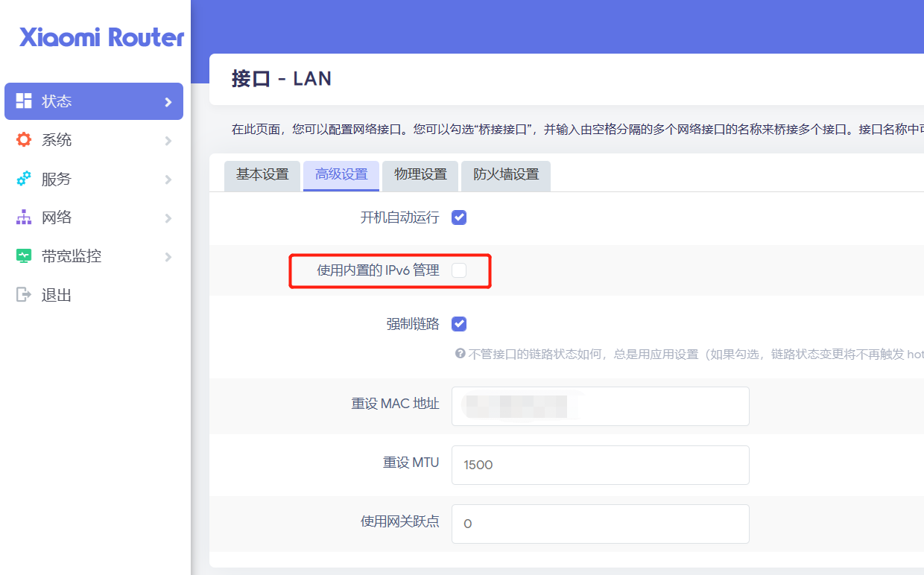This screenshot has width=924, height=575.
Task: Click the 带宽监控 monitor icon
Action: 24,256
